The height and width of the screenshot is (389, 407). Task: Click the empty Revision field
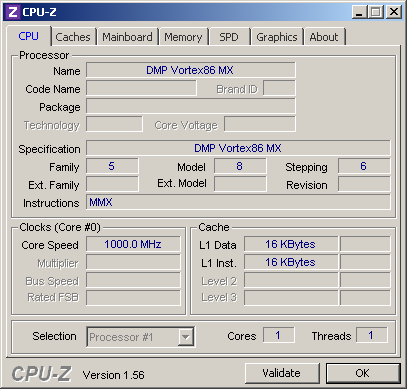pos(364,184)
